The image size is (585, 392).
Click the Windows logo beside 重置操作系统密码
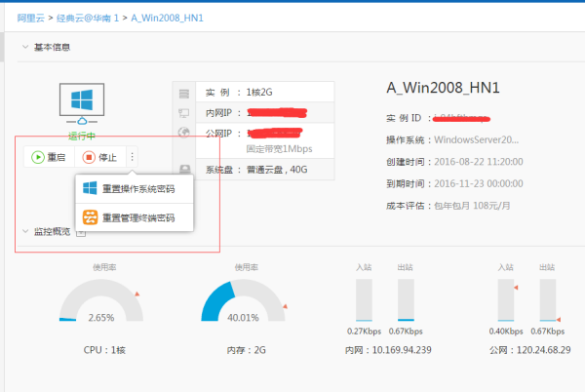pyautogui.click(x=90, y=188)
